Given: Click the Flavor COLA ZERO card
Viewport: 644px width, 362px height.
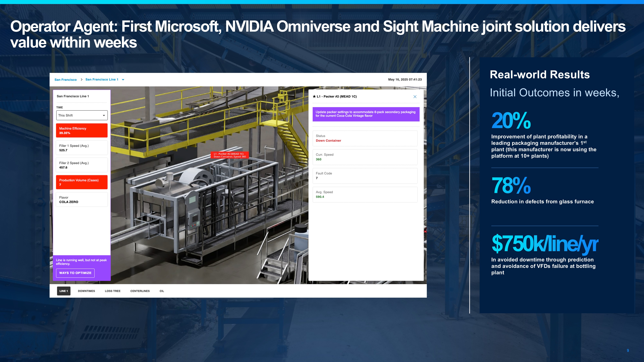Looking at the screenshot, I should [82, 199].
